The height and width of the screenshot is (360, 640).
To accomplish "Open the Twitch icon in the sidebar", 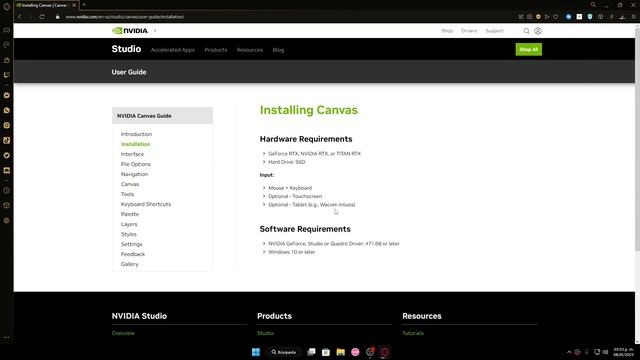I will pos(7,75).
